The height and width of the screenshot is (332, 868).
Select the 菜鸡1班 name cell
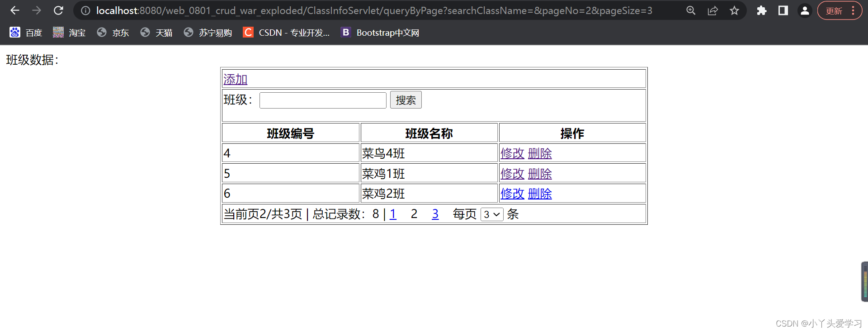pos(429,173)
